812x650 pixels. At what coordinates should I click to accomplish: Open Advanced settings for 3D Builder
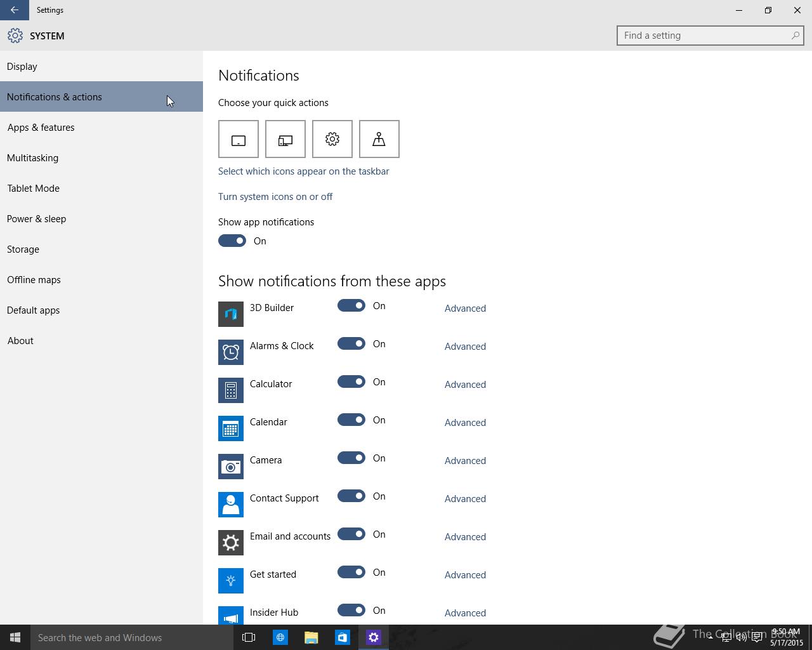pyautogui.click(x=465, y=308)
